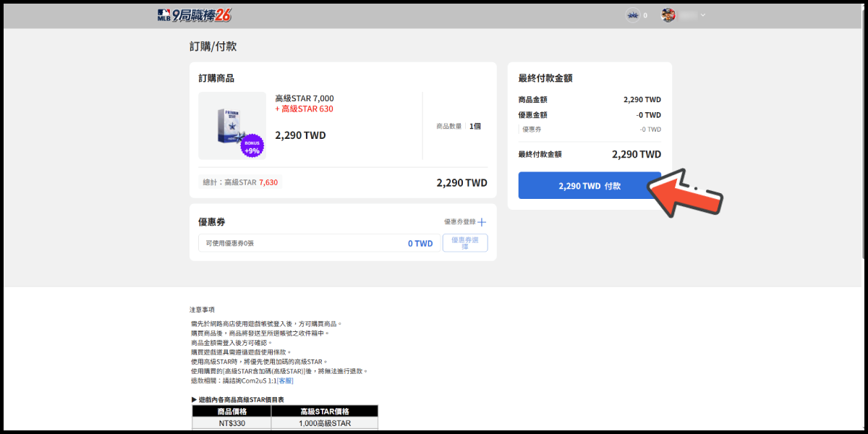
Task: Click the star currency icon in header
Action: (633, 15)
